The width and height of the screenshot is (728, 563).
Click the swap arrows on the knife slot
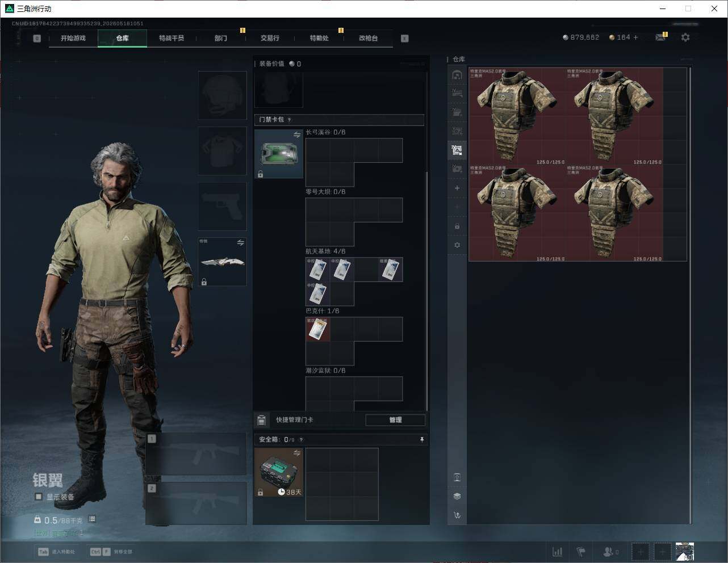tap(241, 243)
